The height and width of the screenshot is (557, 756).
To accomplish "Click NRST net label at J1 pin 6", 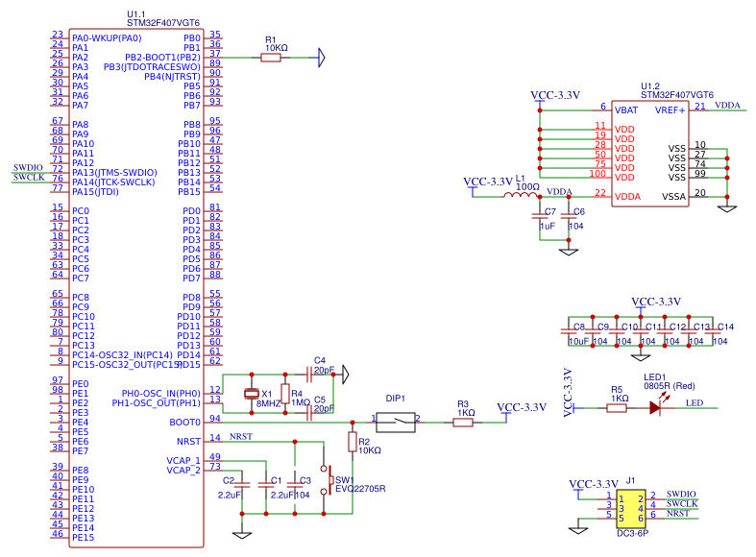I will (678, 513).
